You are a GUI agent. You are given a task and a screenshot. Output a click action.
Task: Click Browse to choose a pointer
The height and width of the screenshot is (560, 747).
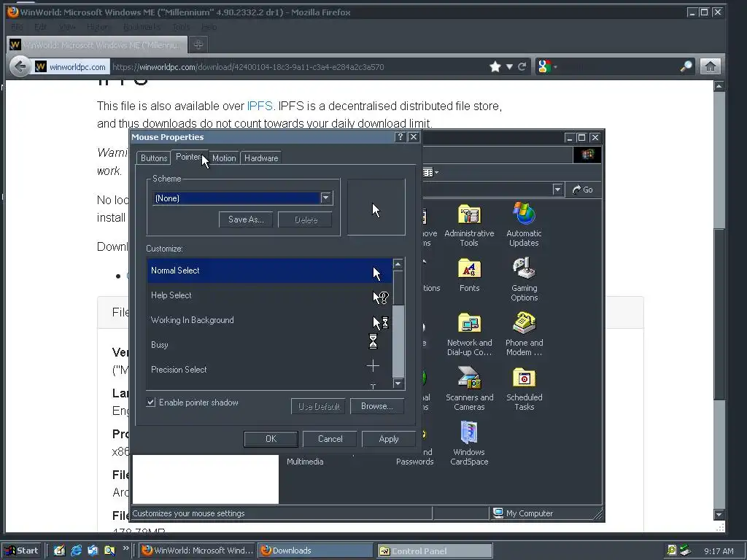377,406
